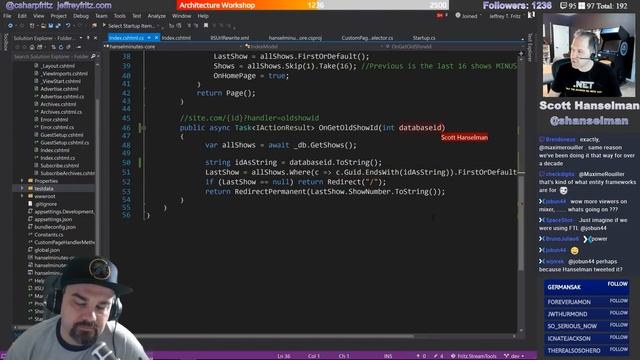Click the Git branch dev icon in status bar

[507, 356]
